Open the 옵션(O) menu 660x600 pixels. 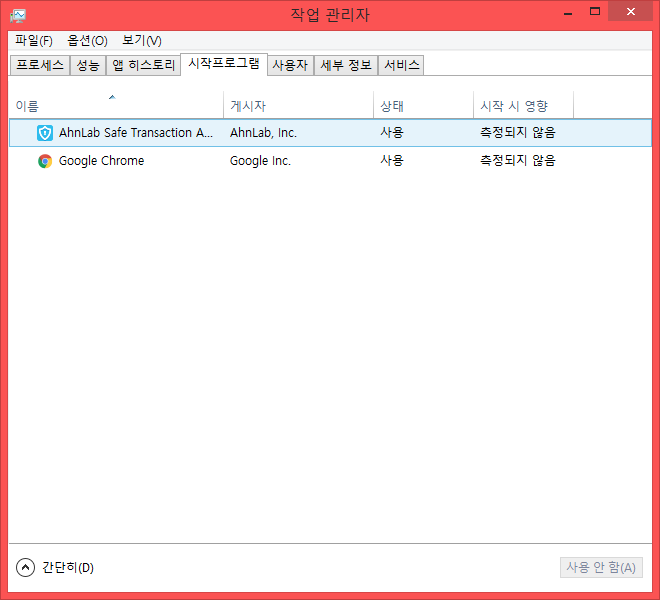[87, 40]
